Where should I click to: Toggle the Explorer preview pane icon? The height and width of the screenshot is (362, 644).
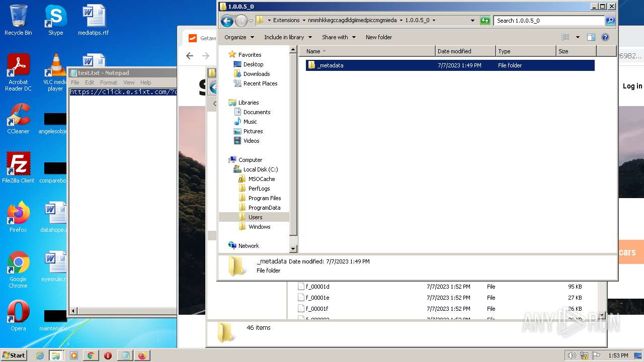(591, 37)
